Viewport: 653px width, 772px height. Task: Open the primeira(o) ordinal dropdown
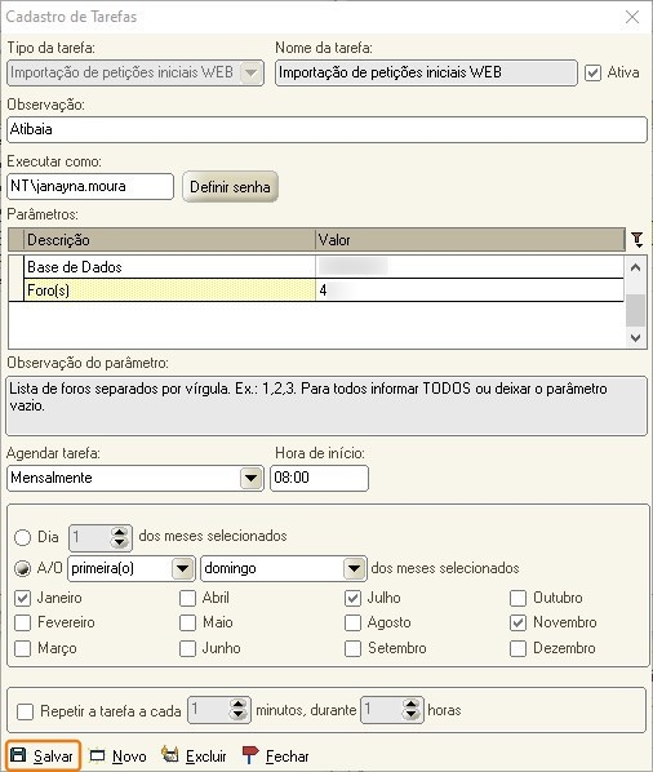(x=183, y=568)
